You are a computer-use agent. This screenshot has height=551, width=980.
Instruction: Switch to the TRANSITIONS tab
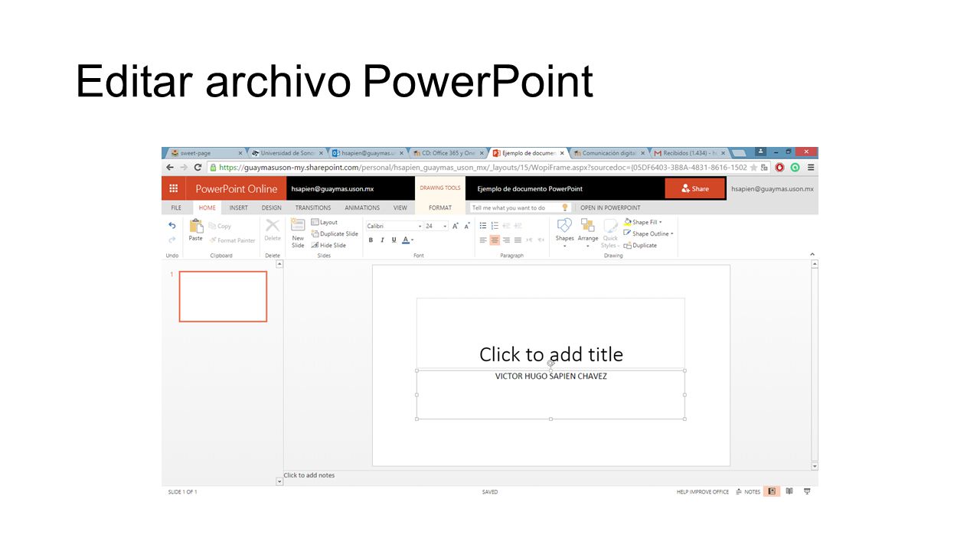[313, 207]
